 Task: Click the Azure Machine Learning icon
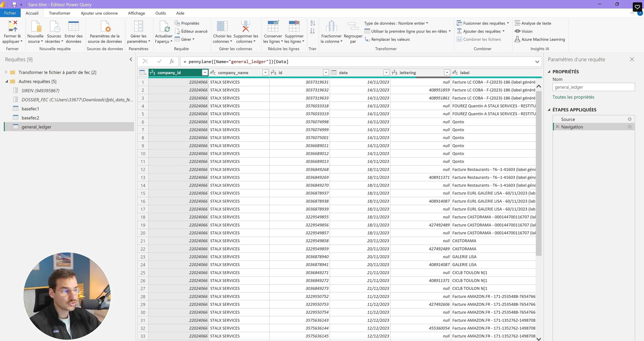pyautogui.click(x=517, y=39)
